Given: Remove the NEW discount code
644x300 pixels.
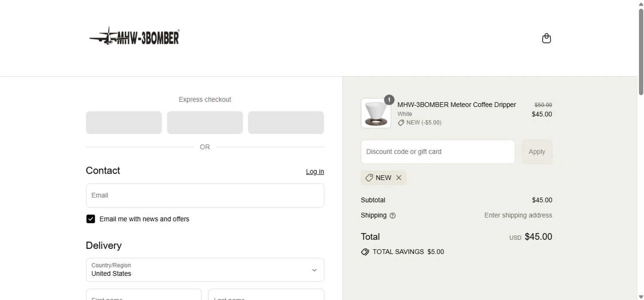Looking at the screenshot, I should point(399,178).
